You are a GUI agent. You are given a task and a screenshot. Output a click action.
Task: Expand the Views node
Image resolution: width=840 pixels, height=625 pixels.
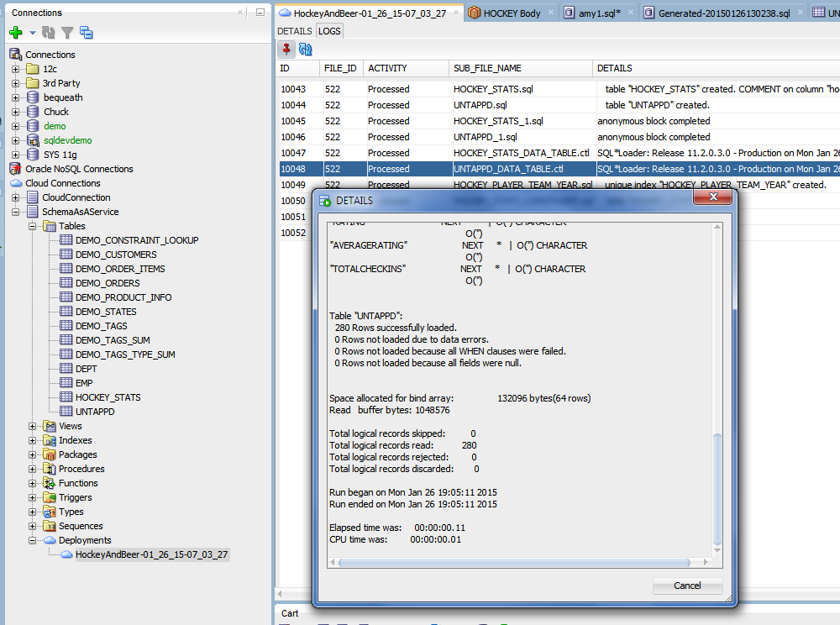(x=32, y=426)
